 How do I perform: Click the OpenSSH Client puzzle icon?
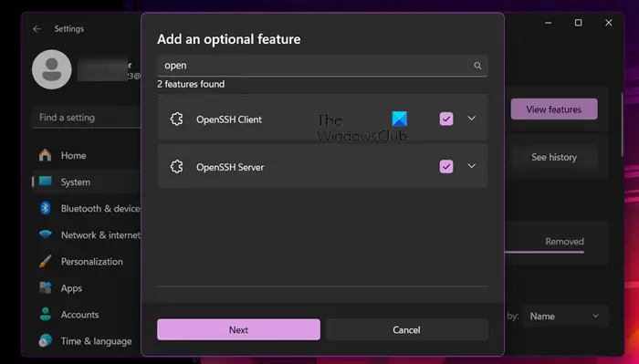(x=177, y=119)
